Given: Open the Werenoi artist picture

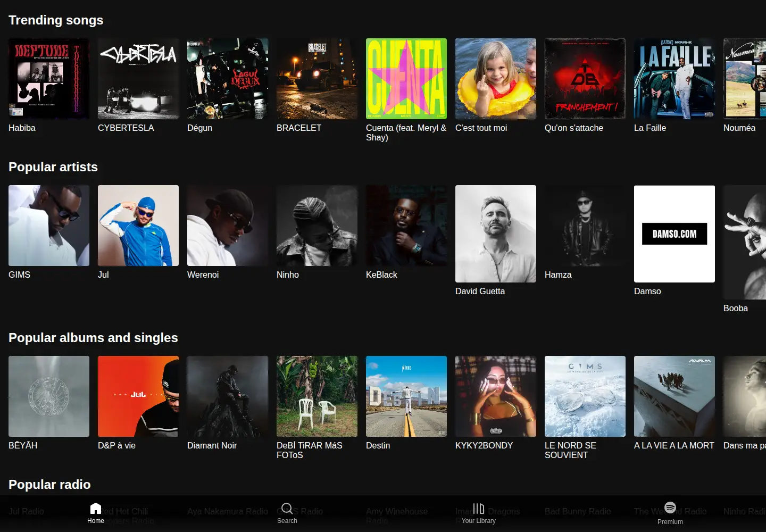Looking at the screenshot, I should click(228, 226).
